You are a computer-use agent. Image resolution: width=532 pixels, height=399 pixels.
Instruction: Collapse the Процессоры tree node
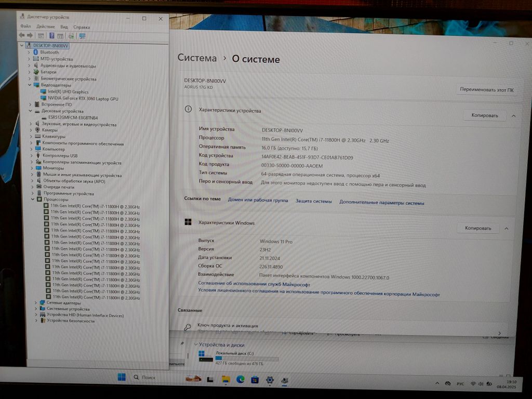pos(32,199)
